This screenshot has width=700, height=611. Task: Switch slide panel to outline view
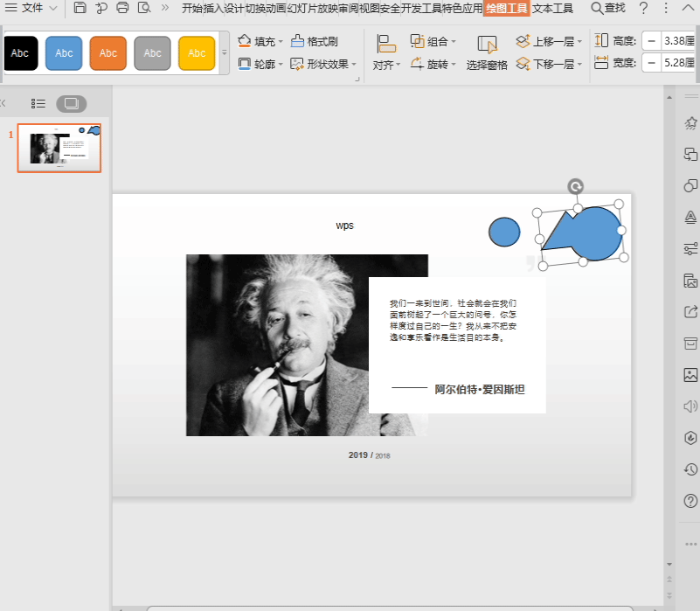[38, 104]
